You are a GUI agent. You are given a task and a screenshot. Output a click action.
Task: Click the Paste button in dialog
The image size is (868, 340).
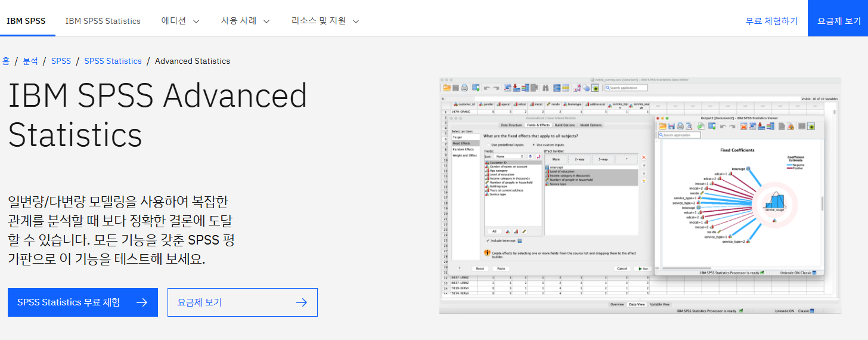tap(501, 268)
